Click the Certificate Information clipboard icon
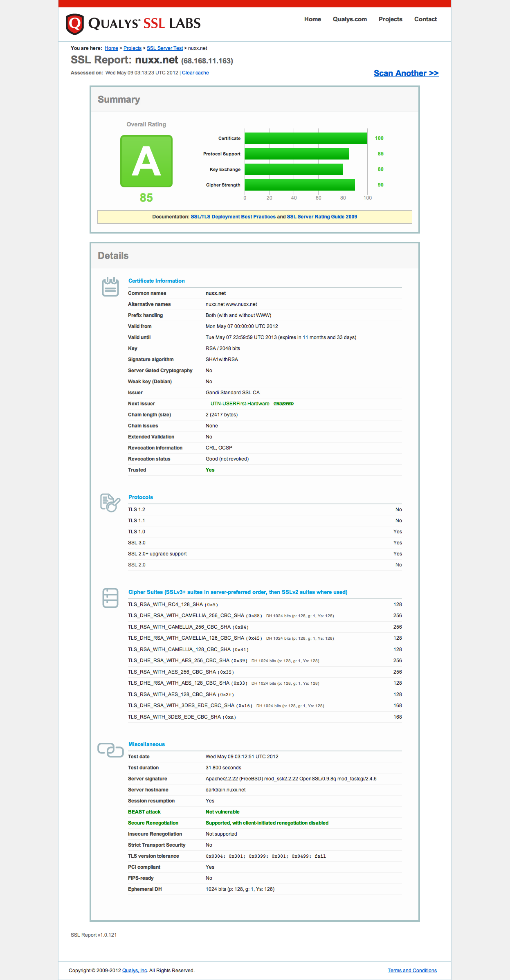510x980 pixels. click(110, 287)
